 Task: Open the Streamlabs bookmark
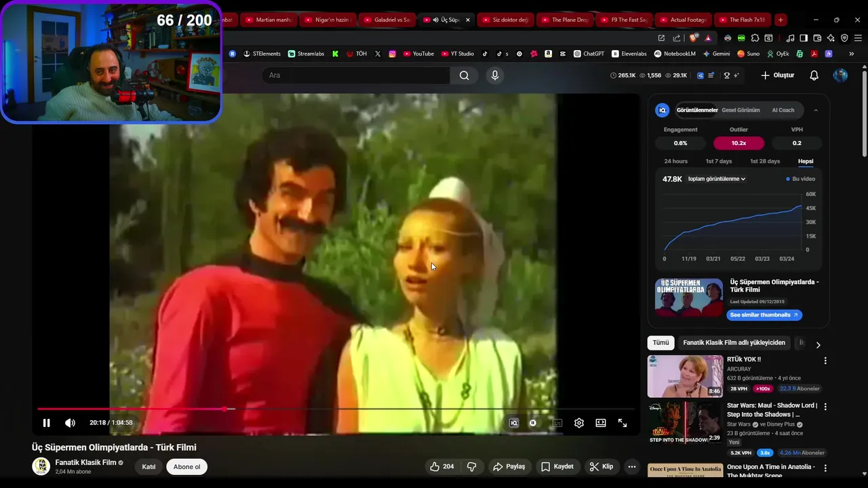click(x=307, y=54)
